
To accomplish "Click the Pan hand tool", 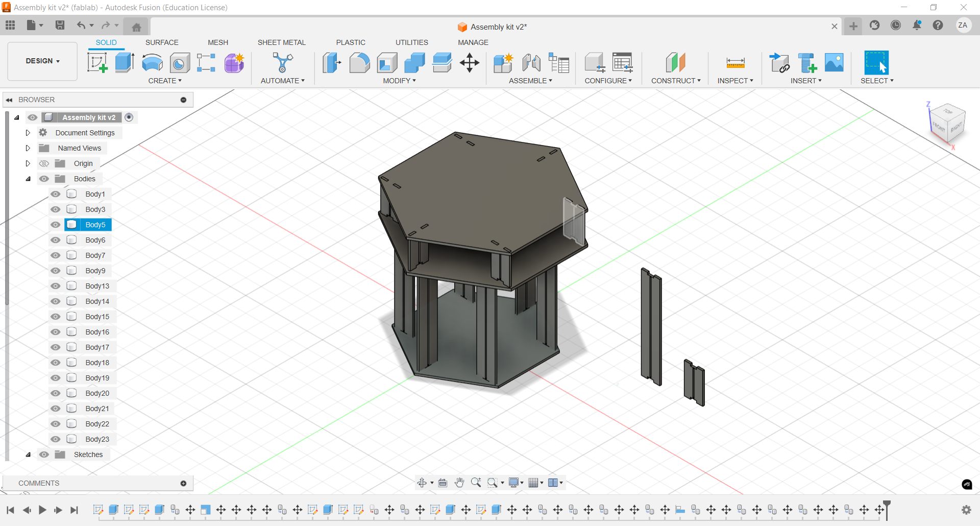I will 459,483.
